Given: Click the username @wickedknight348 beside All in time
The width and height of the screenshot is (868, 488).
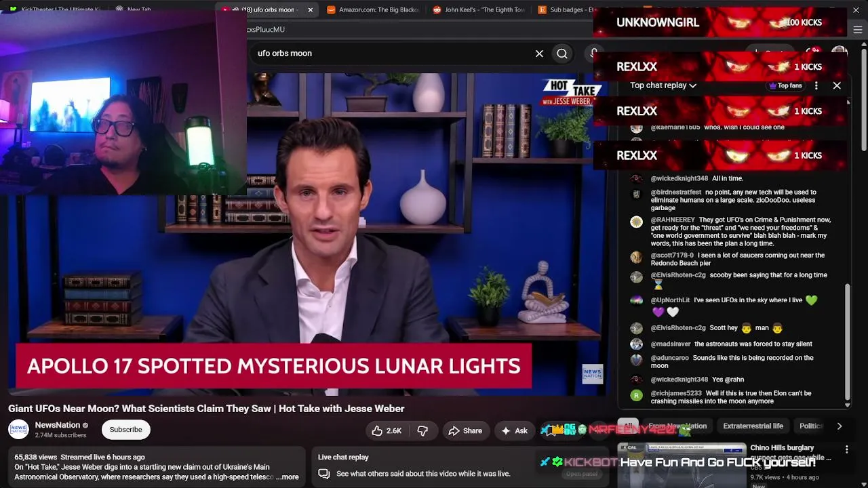Looking at the screenshot, I should (x=679, y=179).
